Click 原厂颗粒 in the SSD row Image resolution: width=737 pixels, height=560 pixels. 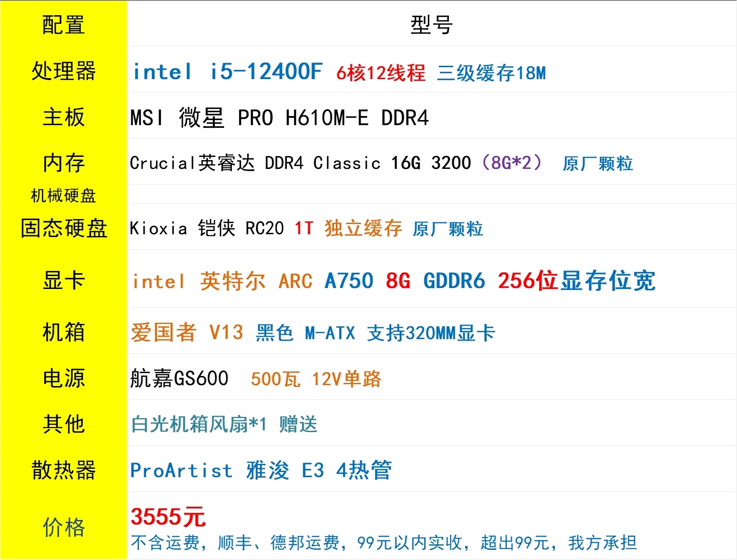[x=448, y=229]
